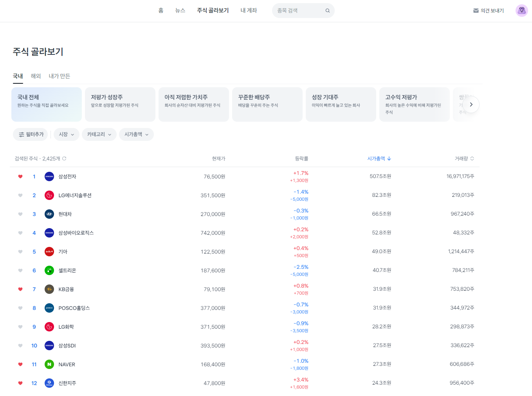The height and width of the screenshot is (396, 532).
Task: Click the 필터추가 sliders icon
Action: (22, 134)
